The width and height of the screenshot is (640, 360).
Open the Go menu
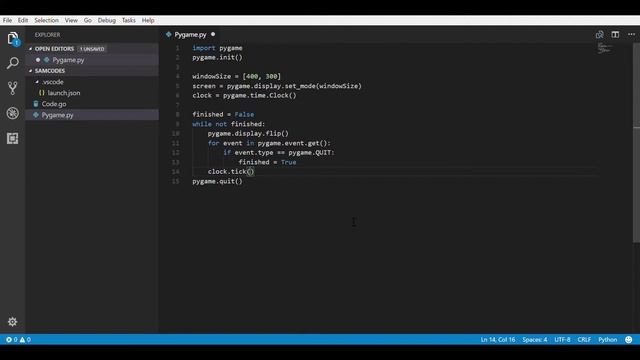pos(87,20)
